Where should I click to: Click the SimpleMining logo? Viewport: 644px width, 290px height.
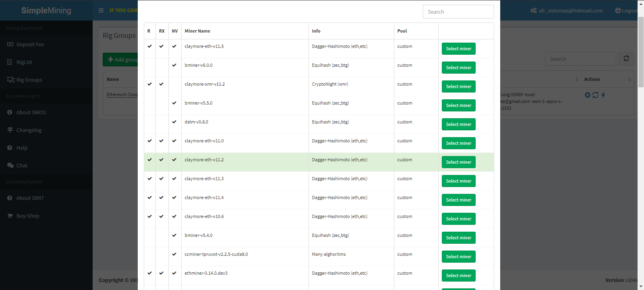pyautogui.click(x=46, y=10)
